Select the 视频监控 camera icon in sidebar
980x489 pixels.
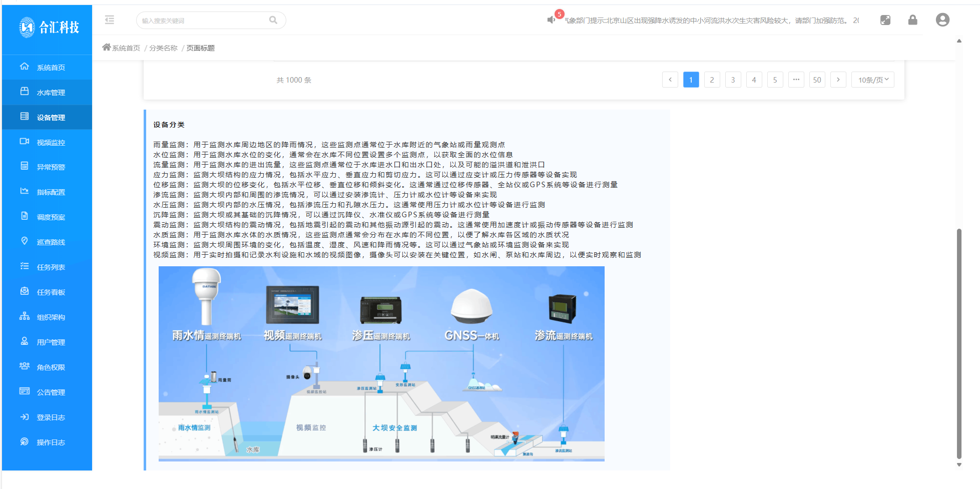tap(25, 142)
